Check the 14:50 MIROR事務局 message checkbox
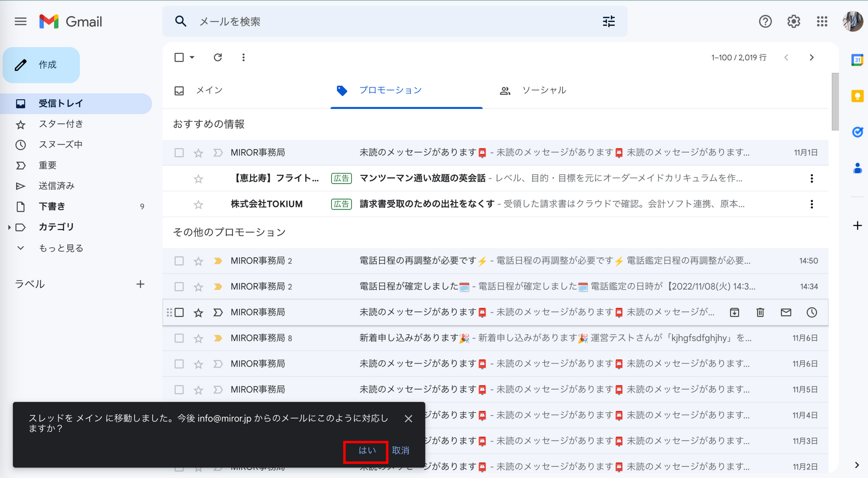The height and width of the screenshot is (478, 868). tap(179, 261)
